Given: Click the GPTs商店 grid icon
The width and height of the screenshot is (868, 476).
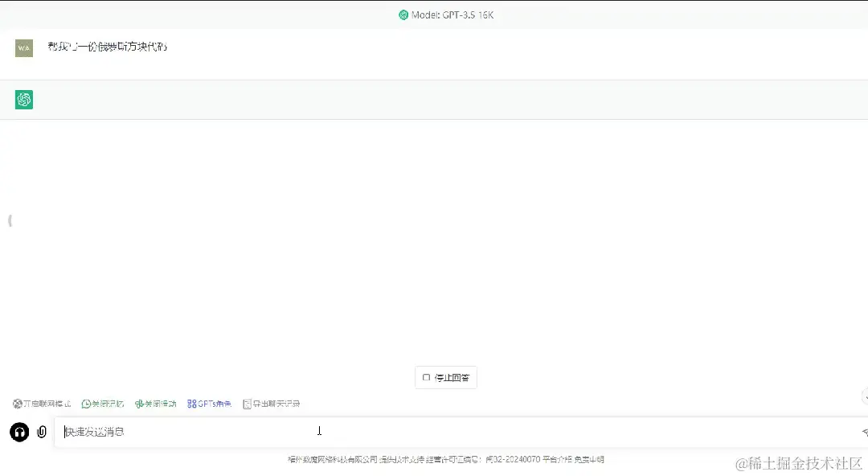Looking at the screenshot, I should click(190, 403).
